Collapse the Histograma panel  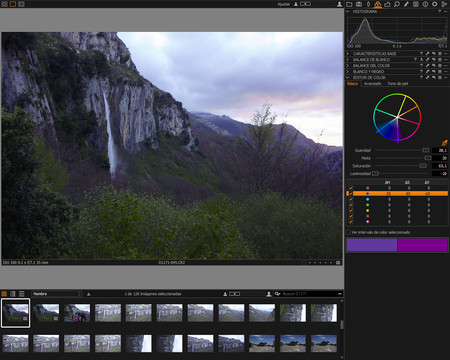point(348,11)
